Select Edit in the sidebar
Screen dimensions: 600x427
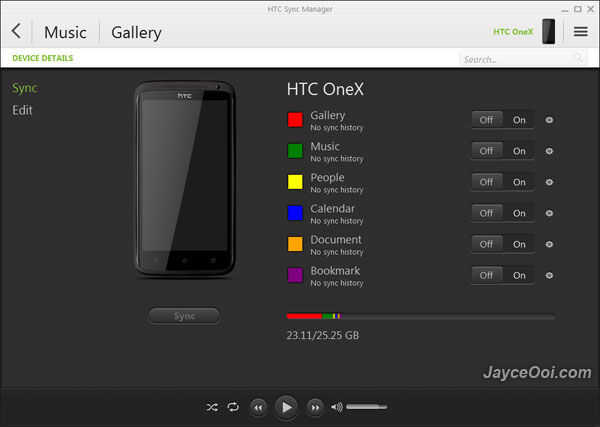(x=22, y=110)
